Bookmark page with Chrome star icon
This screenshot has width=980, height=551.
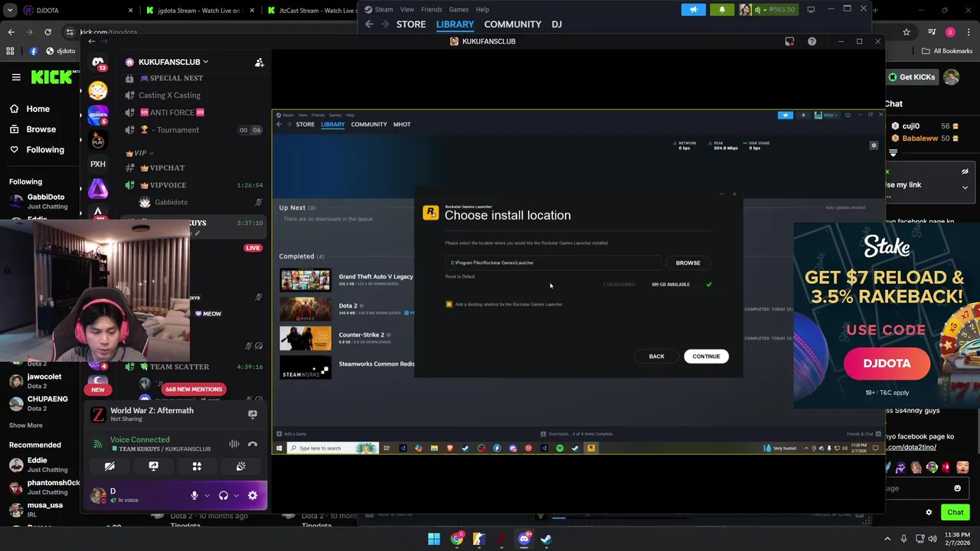906,32
